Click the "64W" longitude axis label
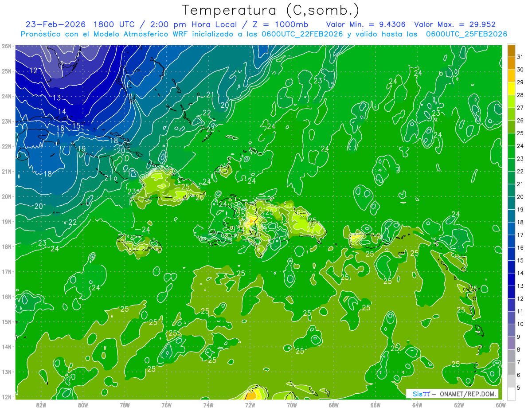 [417, 405]
